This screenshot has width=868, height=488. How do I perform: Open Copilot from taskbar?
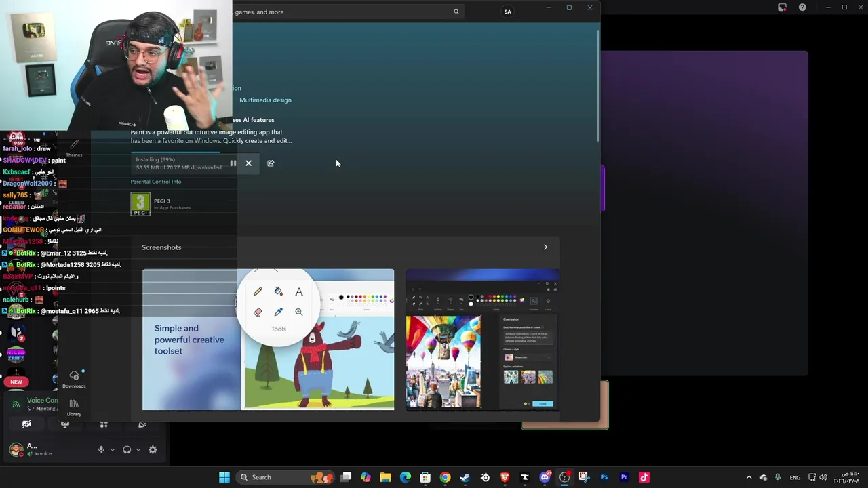366,477
